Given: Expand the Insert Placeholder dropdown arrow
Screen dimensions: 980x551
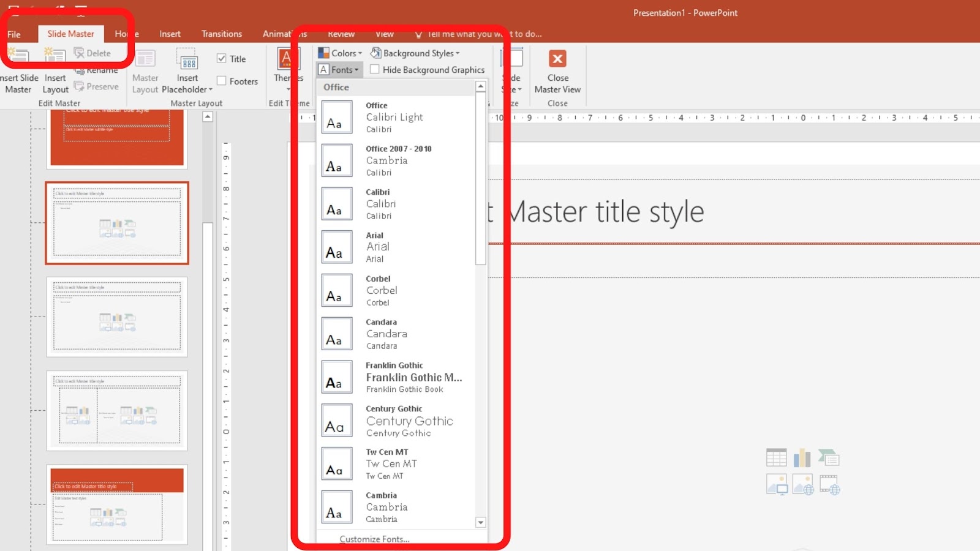Looking at the screenshot, I should (211, 89).
